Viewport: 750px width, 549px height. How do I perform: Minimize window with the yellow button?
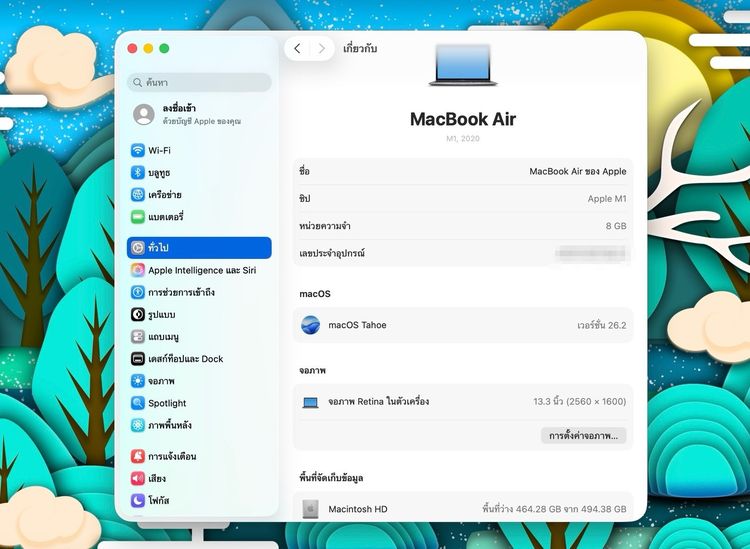[148, 48]
